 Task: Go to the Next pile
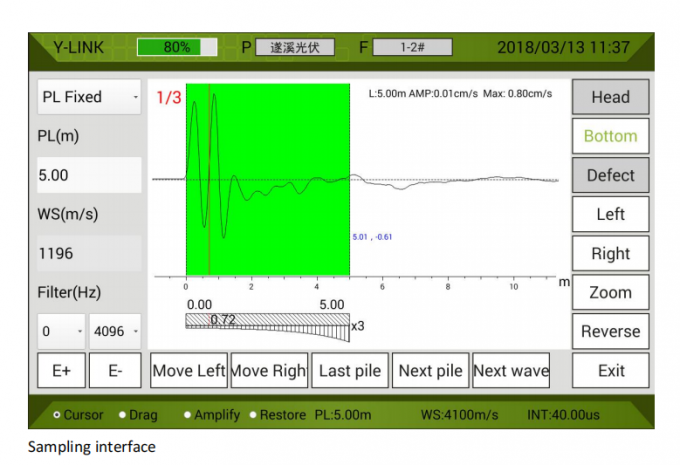(430, 370)
